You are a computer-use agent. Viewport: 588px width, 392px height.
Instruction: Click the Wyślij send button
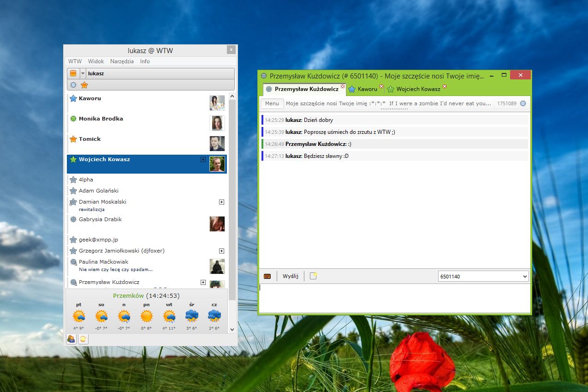pos(291,277)
